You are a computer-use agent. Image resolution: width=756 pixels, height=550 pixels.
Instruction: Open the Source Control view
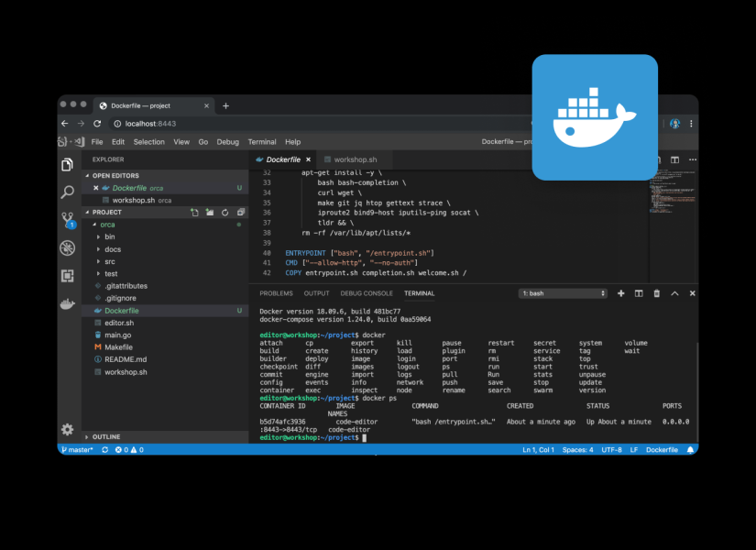point(67,219)
